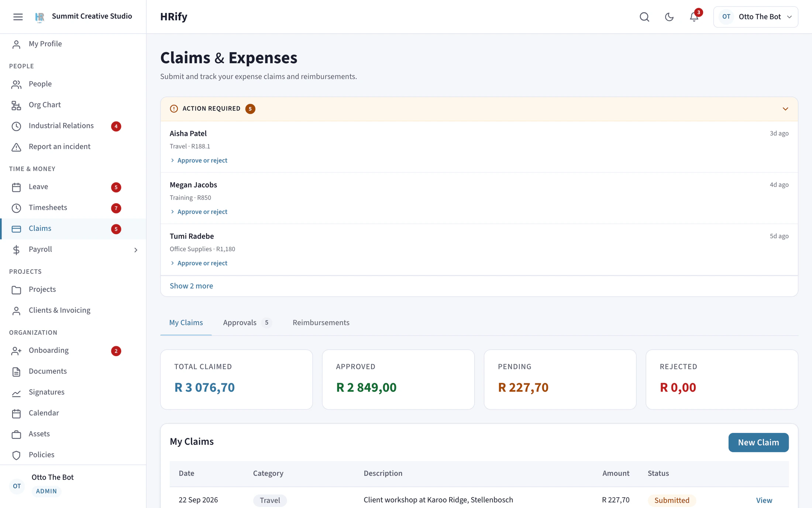
Task: Switch to the Approvals tab
Action: click(247, 323)
